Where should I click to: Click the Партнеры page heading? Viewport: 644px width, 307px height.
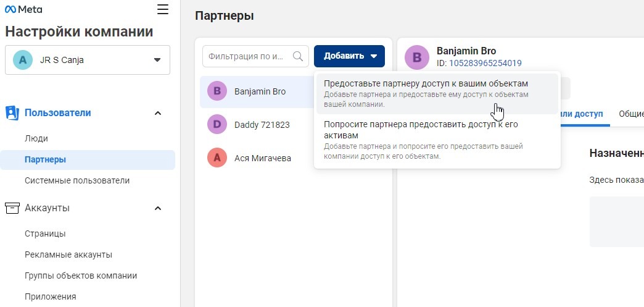[225, 16]
